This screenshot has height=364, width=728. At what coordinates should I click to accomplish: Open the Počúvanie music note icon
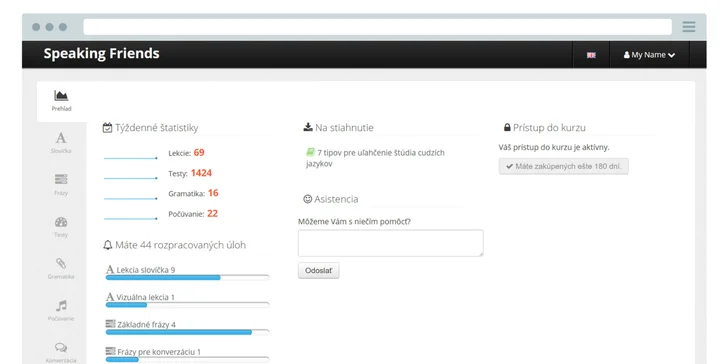[x=61, y=306]
